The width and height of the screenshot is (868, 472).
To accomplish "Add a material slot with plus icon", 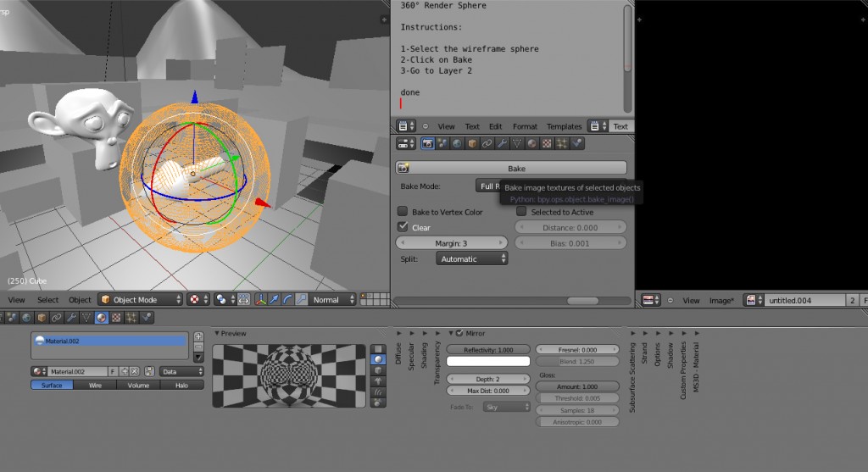I will tap(198, 336).
